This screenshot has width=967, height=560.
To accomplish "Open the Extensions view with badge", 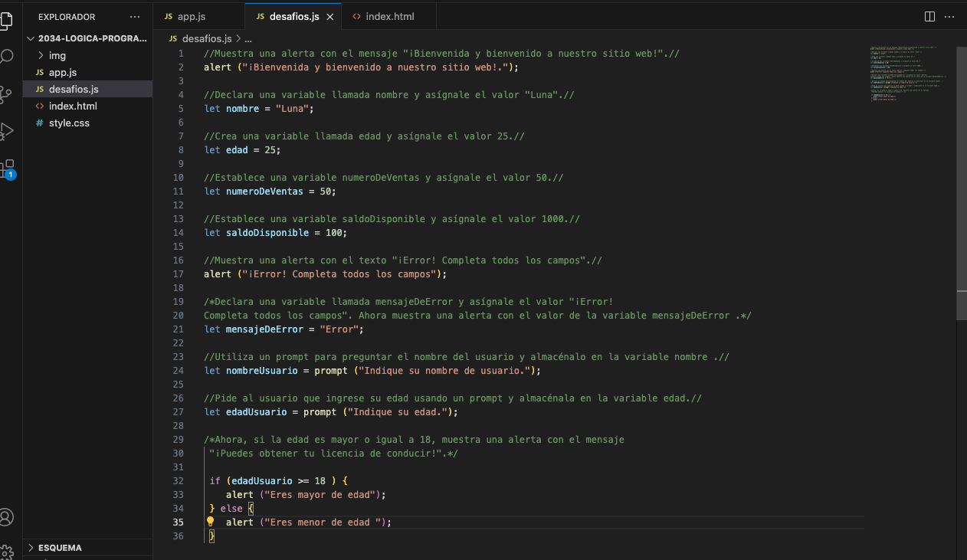I will [7, 169].
